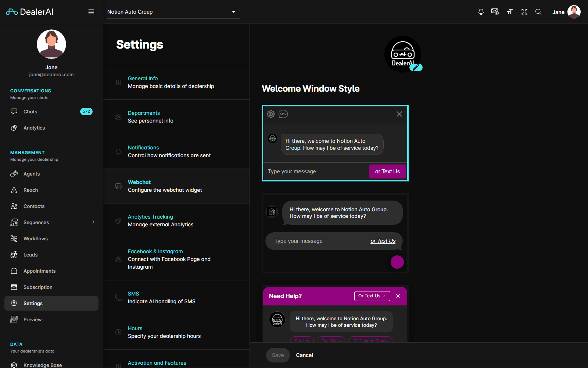Open the notifications bell
Image resolution: width=588 pixels, height=368 pixels.
[481, 12]
